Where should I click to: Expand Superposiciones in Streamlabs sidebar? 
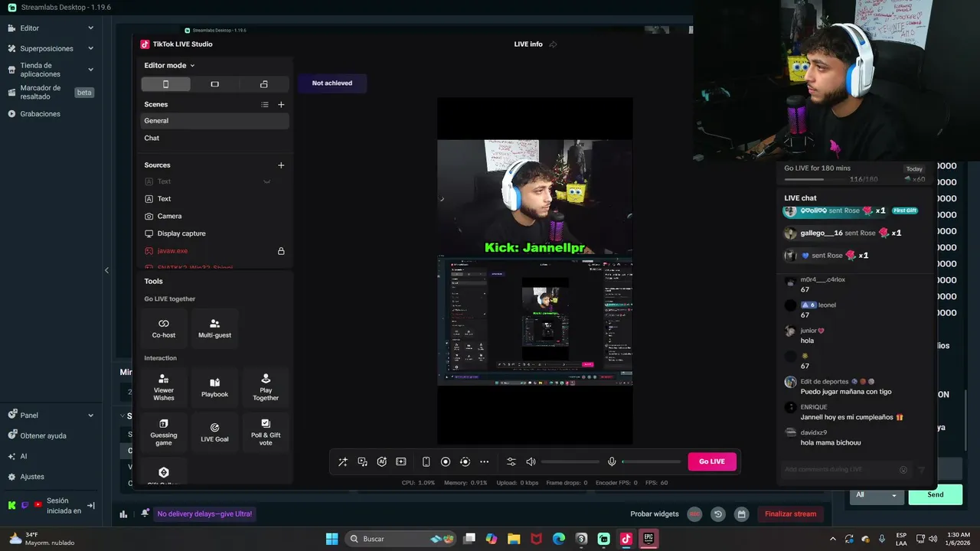pos(90,48)
